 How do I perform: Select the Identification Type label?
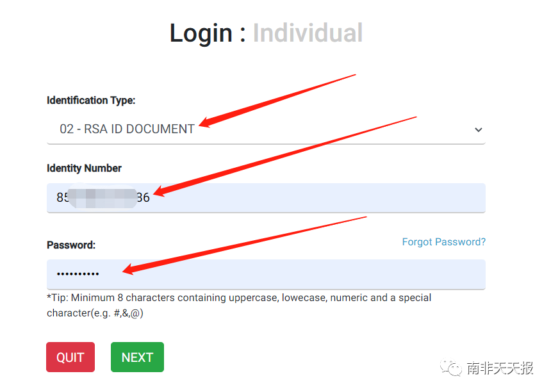click(91, 101)
